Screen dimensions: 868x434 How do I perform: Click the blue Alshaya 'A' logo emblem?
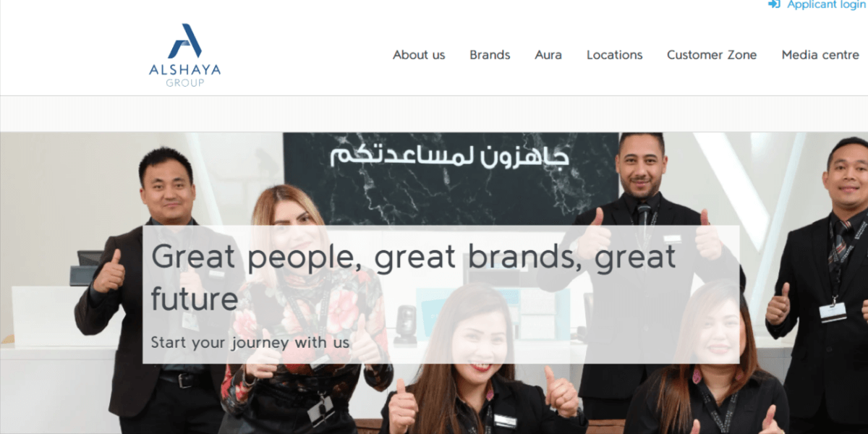[x=185, y=41]
